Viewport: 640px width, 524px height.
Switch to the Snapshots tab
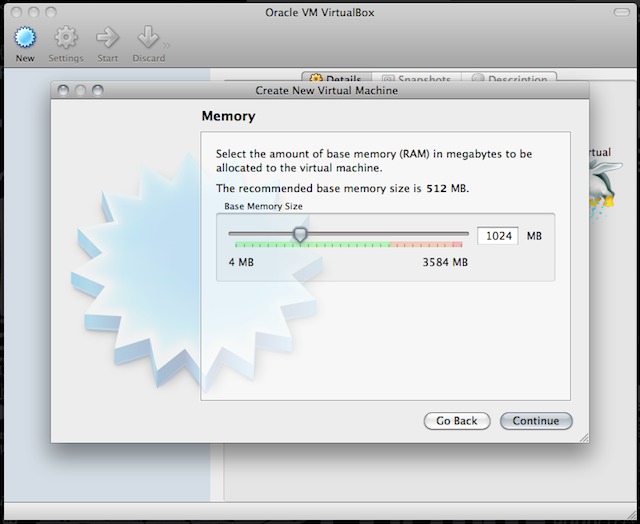(417, 78)
